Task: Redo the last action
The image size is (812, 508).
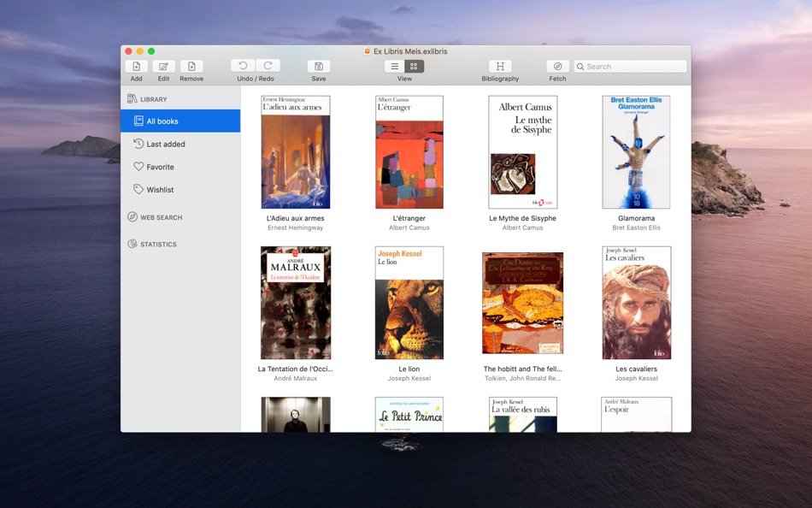Action: click(267, 65)
